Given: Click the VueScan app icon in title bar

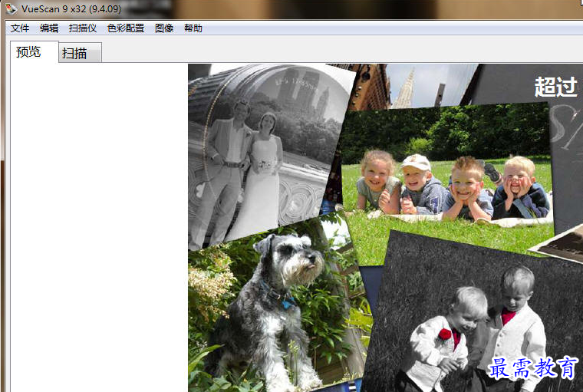Looking at the screenshot, I should 11,8.
